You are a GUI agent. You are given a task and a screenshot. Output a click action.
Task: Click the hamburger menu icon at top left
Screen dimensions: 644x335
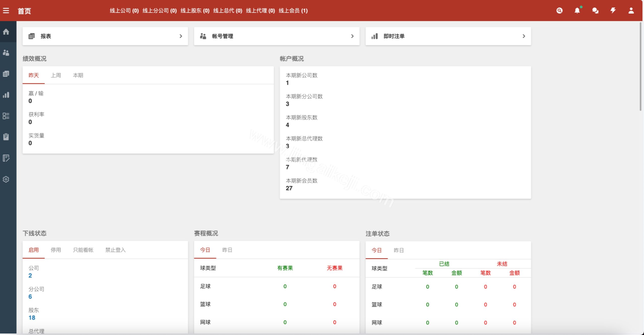coord(6,10)
